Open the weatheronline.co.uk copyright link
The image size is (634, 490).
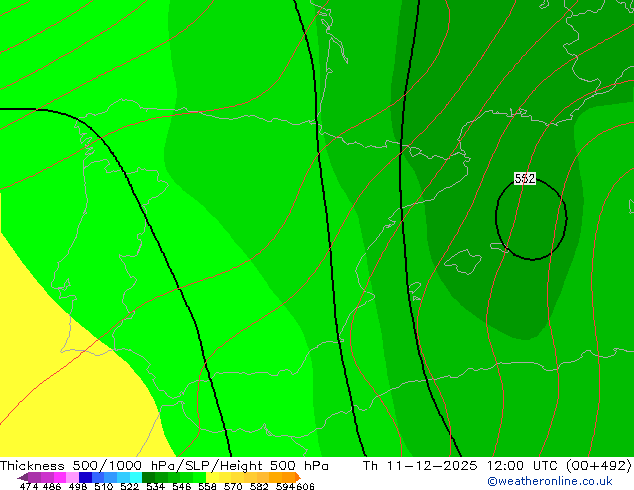550,481
